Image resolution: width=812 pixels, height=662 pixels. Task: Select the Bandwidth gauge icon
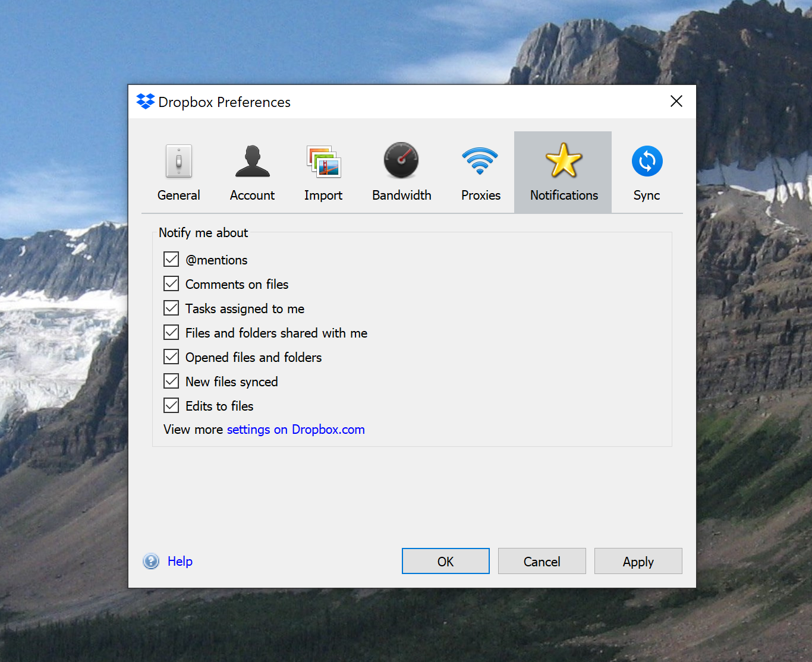click(401, 160)
